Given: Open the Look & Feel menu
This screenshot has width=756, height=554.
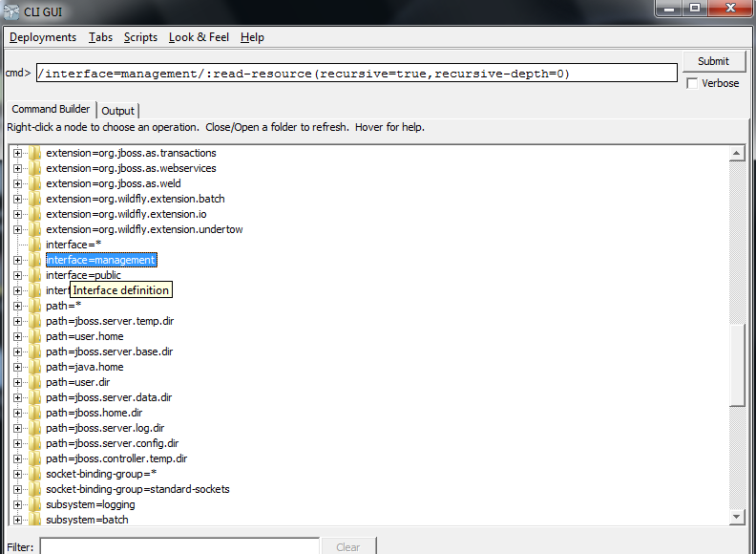Looking at the screenshot, I should click(199, 37).
